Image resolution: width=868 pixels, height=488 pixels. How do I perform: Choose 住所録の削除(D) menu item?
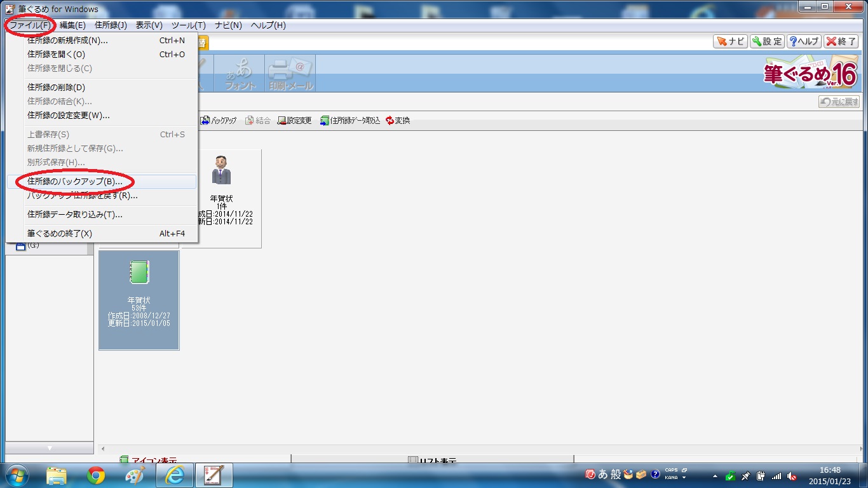(x=102, y=88)
